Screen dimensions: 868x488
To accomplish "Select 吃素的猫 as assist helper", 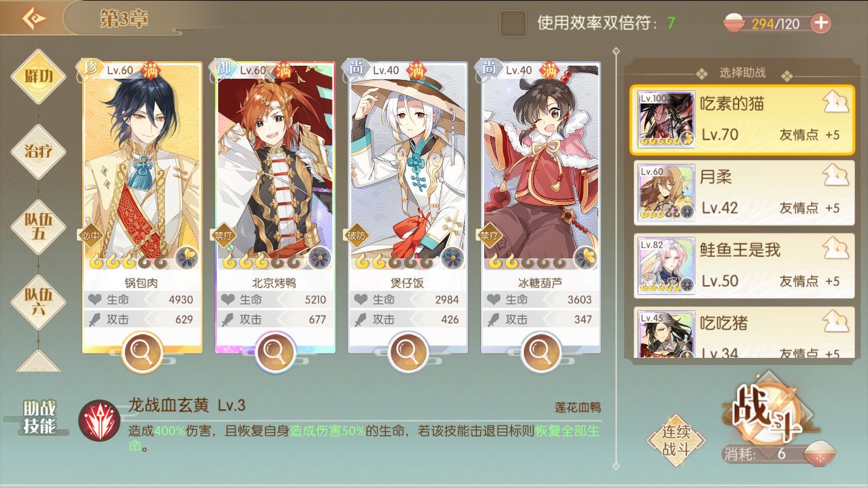I will point(742,120).
